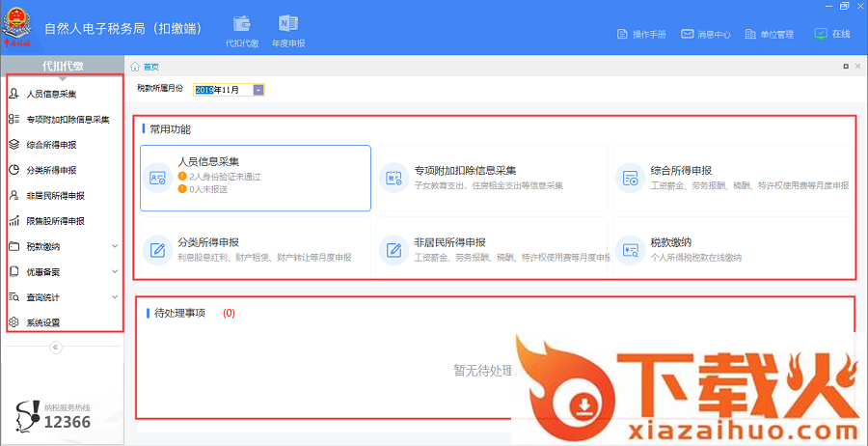Open the 消息中心 message center
The height and width of the screenshot is (446, 868).
704,34
